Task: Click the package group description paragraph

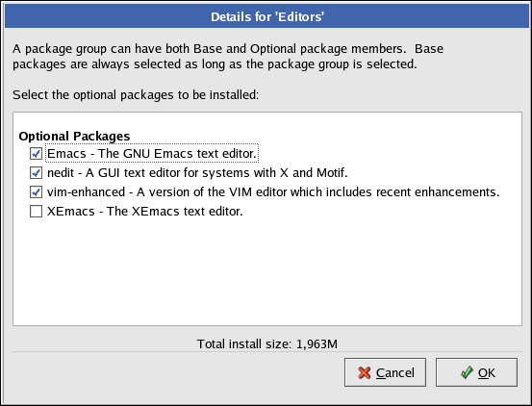Action: click(x=228, y=57)
